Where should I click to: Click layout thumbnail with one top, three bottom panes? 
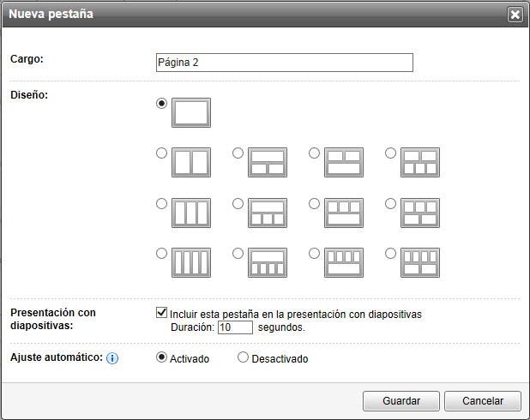pos(268,213)
